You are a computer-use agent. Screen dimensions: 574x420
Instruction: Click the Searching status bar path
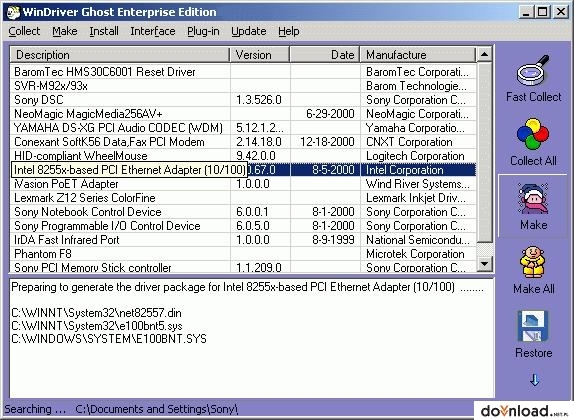(157, 409)
